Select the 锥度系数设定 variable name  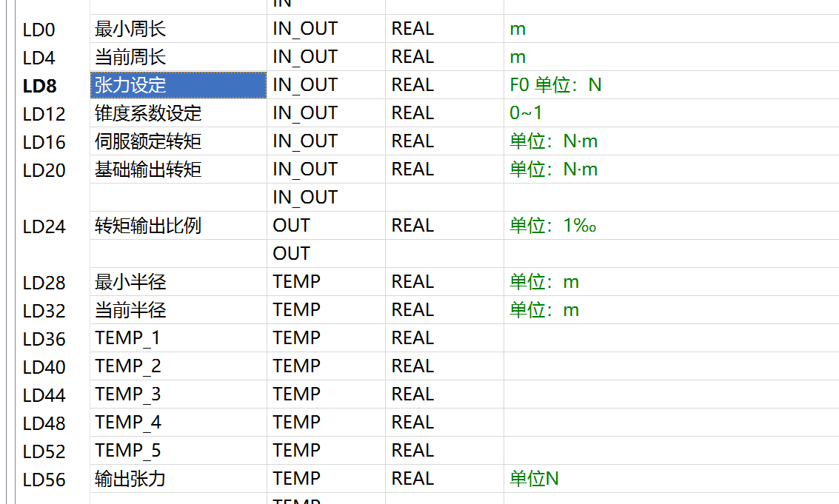[x=147, y=113]
